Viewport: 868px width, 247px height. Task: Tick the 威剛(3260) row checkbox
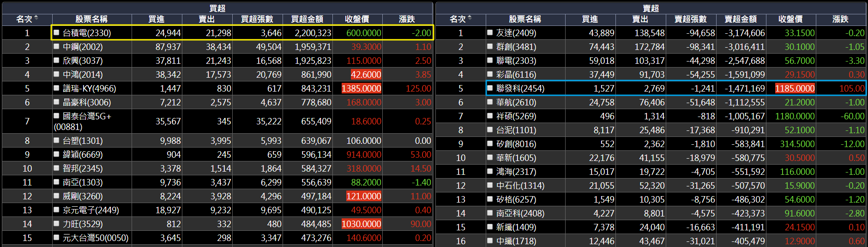pyautogui.click(x=56, y=196)
